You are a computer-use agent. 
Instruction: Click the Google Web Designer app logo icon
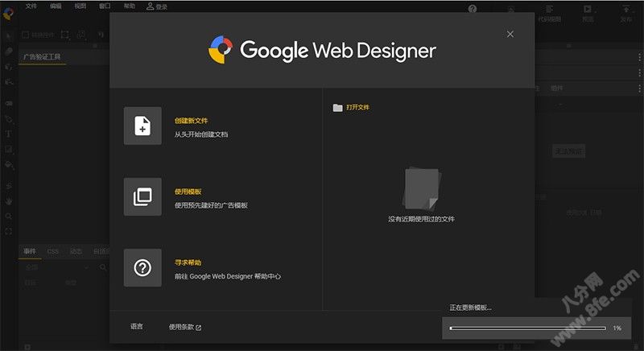click(x=8, y=14)
